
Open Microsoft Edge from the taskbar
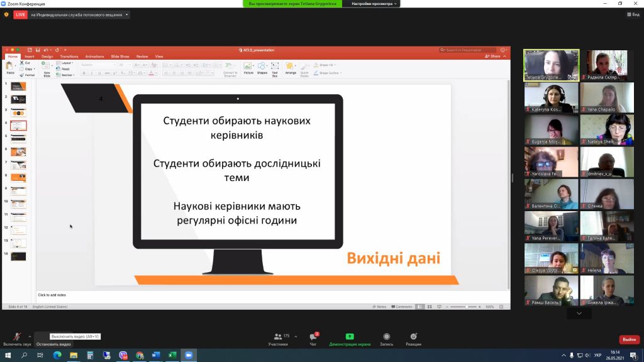coord(57,355)
